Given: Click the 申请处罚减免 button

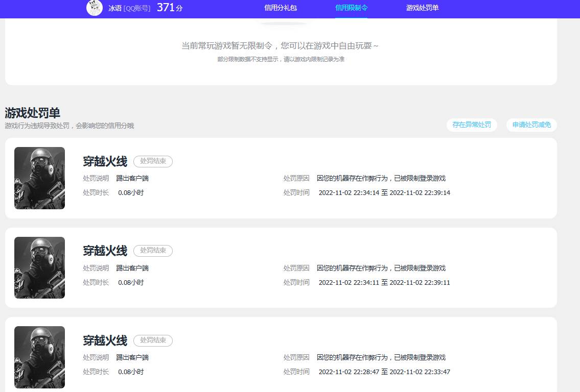Looking at the screenshot, I should (531, 125).
